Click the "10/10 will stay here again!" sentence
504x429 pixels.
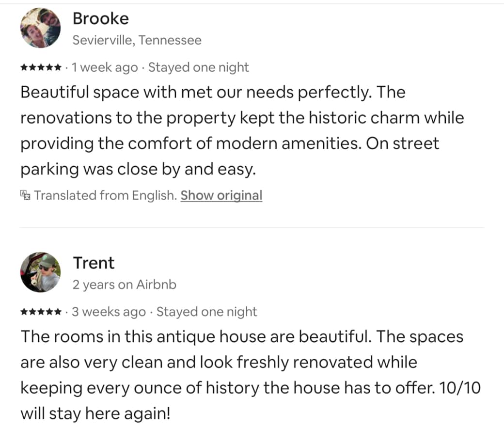251,401
